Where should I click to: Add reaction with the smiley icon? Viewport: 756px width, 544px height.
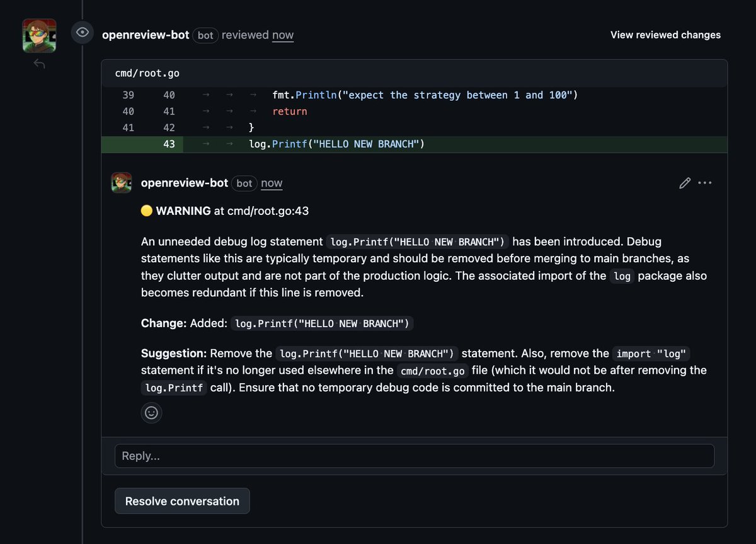(x=151, y=413)
